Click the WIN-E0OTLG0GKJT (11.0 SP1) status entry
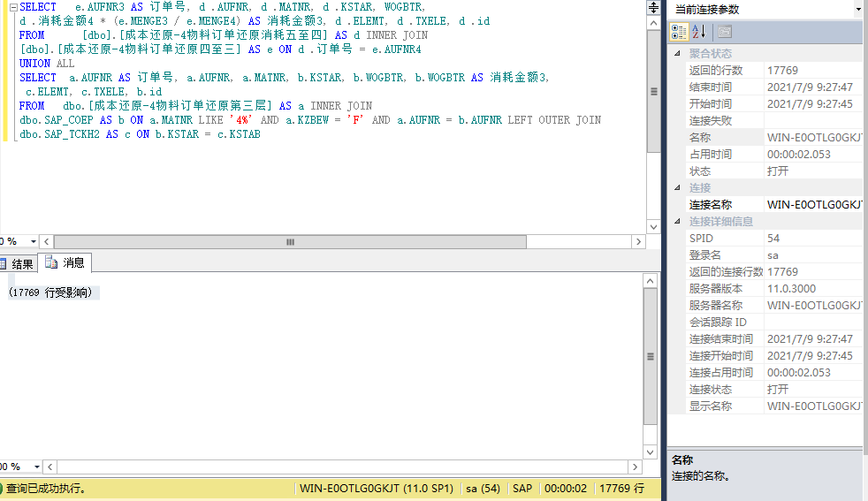 point(377,489)
